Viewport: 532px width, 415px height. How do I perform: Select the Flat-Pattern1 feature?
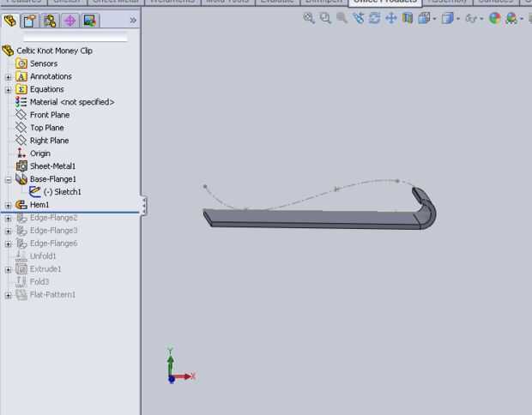(52, 295)
